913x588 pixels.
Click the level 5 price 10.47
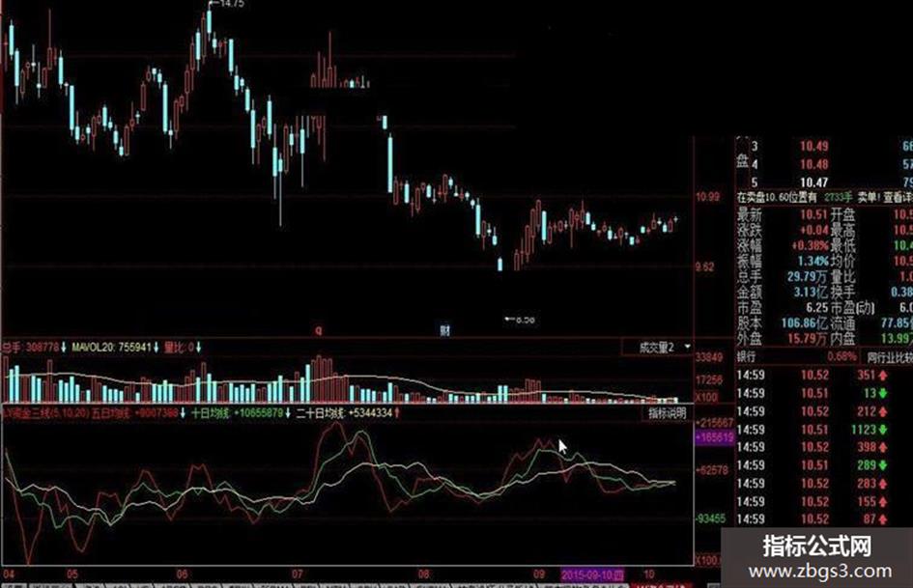pyautogui.click(x=813, y=182)
